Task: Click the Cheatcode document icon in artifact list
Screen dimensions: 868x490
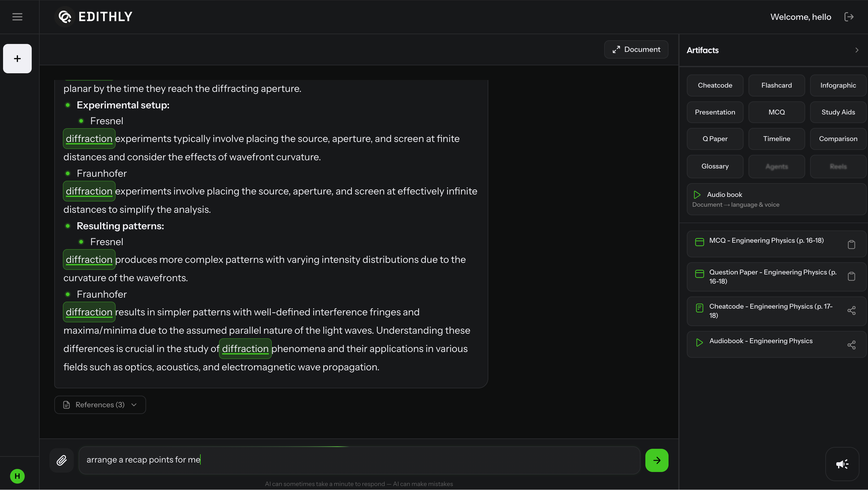Action: [x=700, y=308]
